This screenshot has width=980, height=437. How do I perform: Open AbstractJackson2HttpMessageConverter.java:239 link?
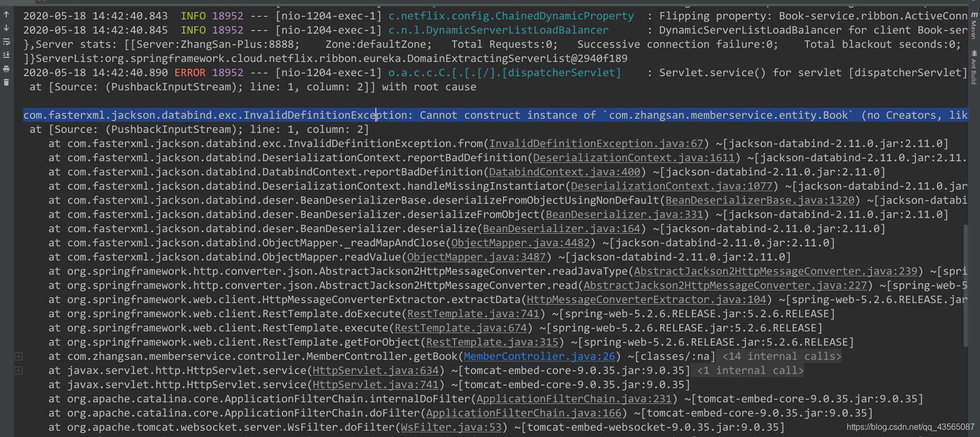776,271
